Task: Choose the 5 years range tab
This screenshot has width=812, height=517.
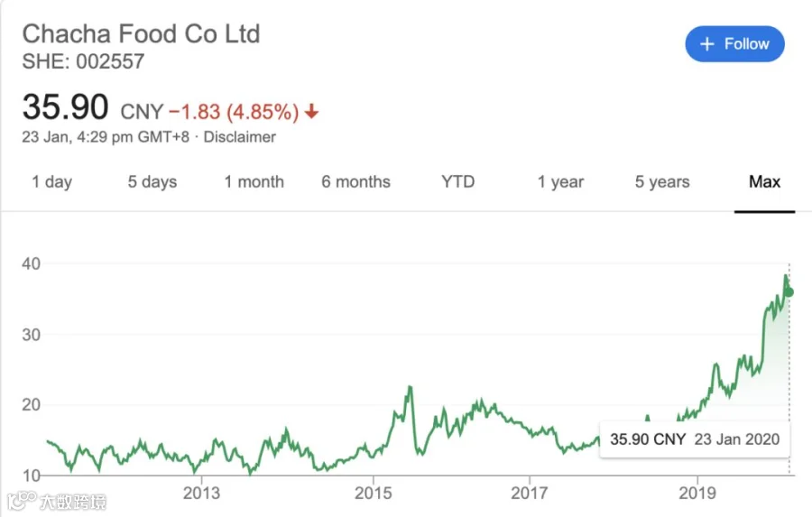Action: 662,182
